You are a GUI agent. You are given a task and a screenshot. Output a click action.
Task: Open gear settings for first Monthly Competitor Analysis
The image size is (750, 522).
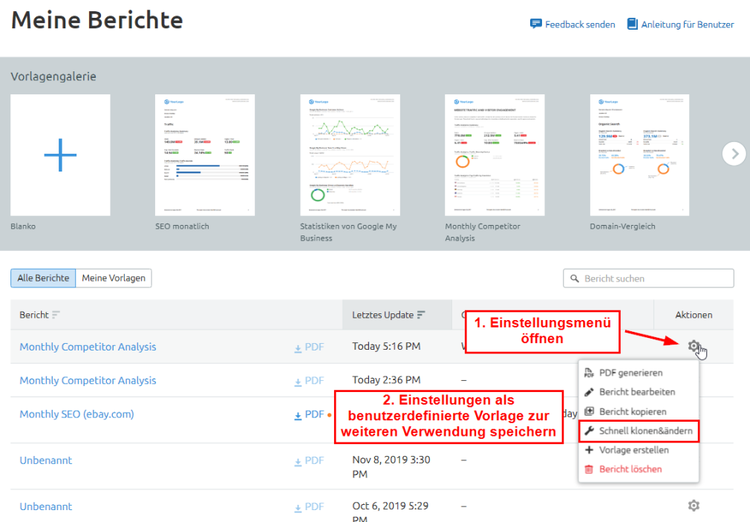tap(694, 345)
